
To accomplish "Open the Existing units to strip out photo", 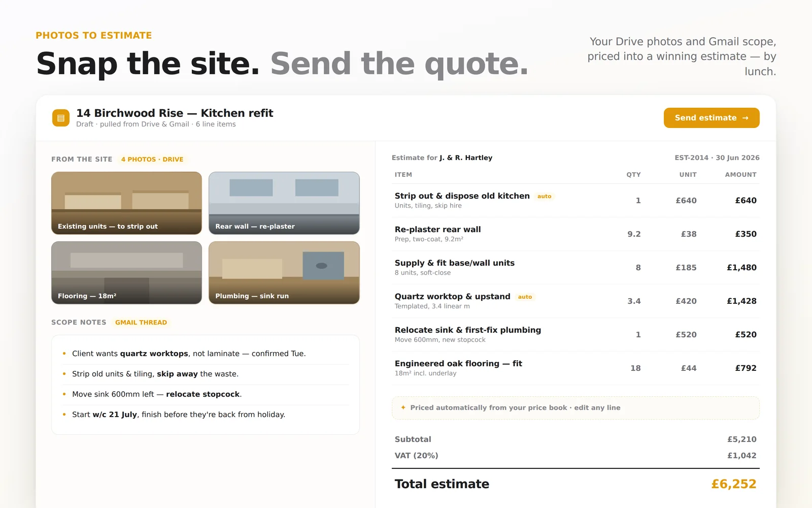I will [126, 203].
